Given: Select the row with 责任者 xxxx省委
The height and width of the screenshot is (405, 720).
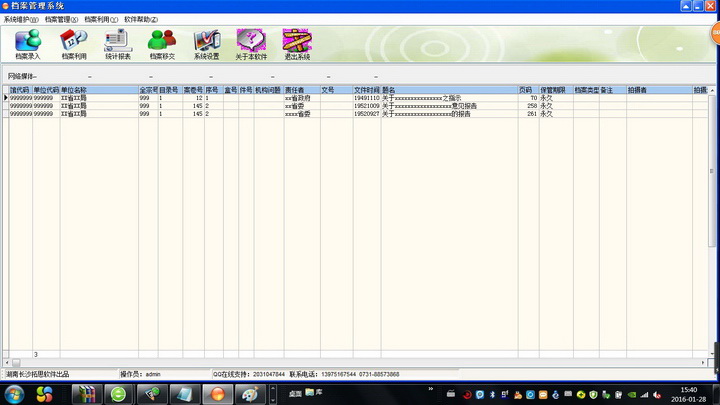Looking at the screenshot, I should [x=356, y=114].
